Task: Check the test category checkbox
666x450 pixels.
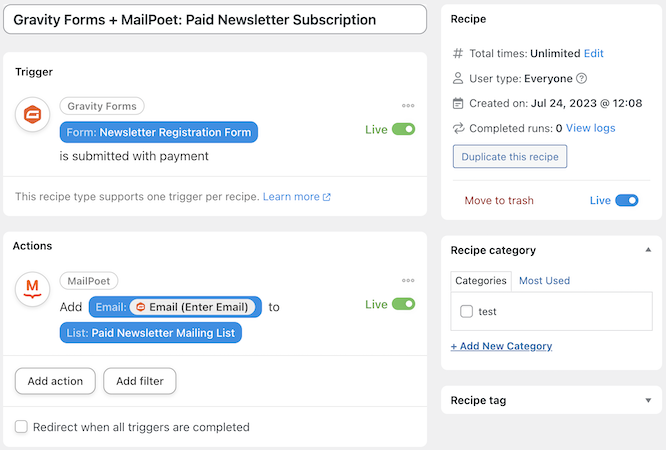Action: click(x=466, y=311)
